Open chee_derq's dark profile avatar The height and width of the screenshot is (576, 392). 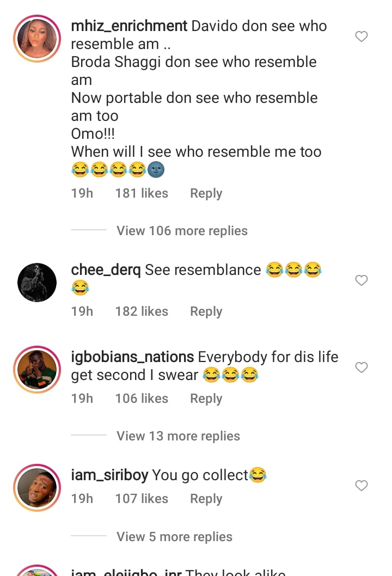(x=37, y=283)
